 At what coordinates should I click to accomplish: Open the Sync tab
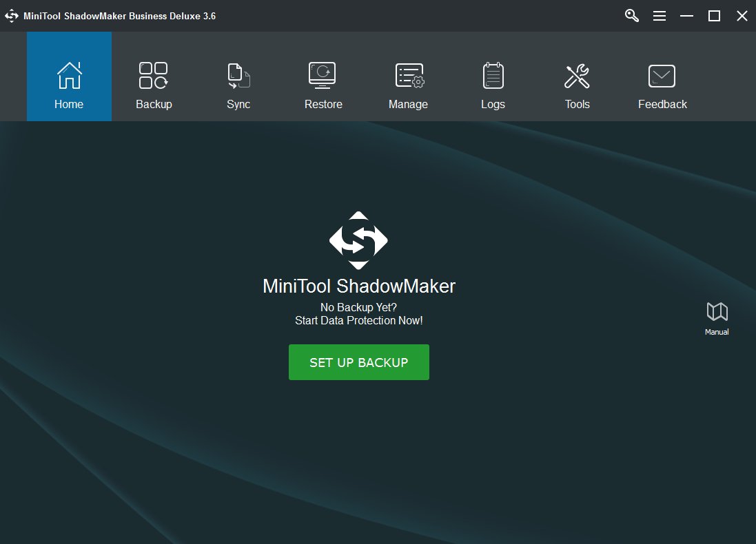tap(238, 76)
